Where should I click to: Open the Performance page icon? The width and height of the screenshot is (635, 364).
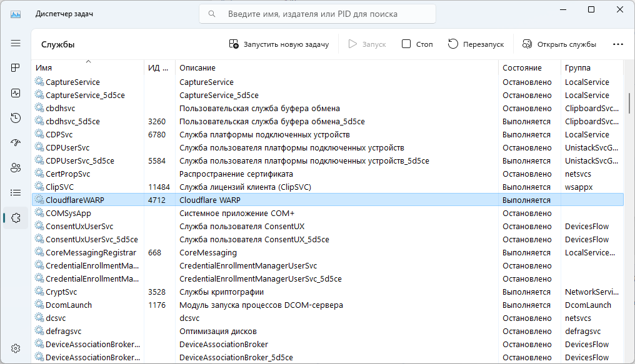(x=16, y=92)
